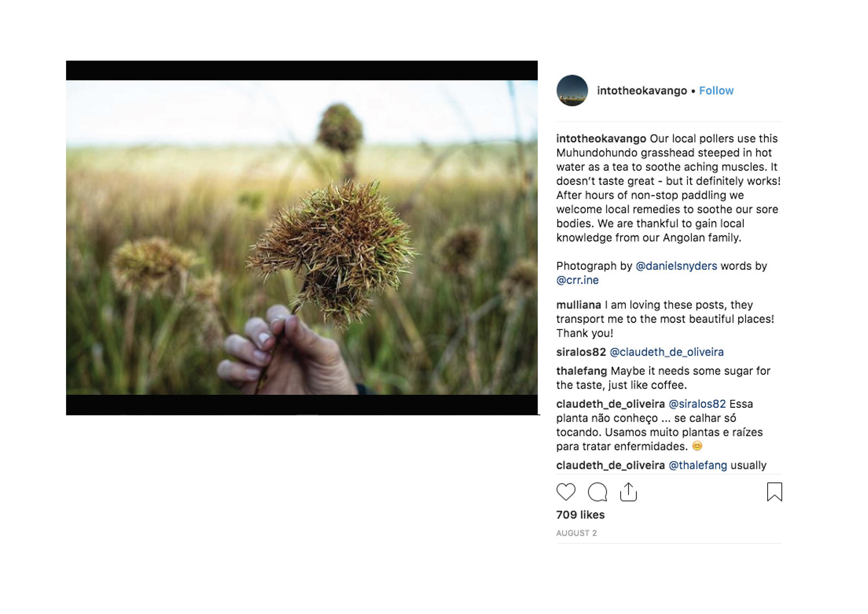Open the intotheokavango profile picture
The image size is (868, 614).
tap(572, 90)
